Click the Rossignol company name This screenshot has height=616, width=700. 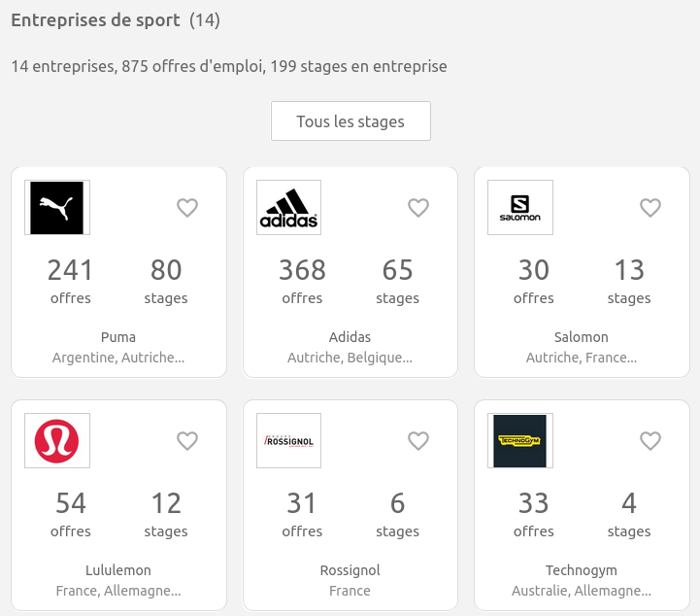coord(350,570)
